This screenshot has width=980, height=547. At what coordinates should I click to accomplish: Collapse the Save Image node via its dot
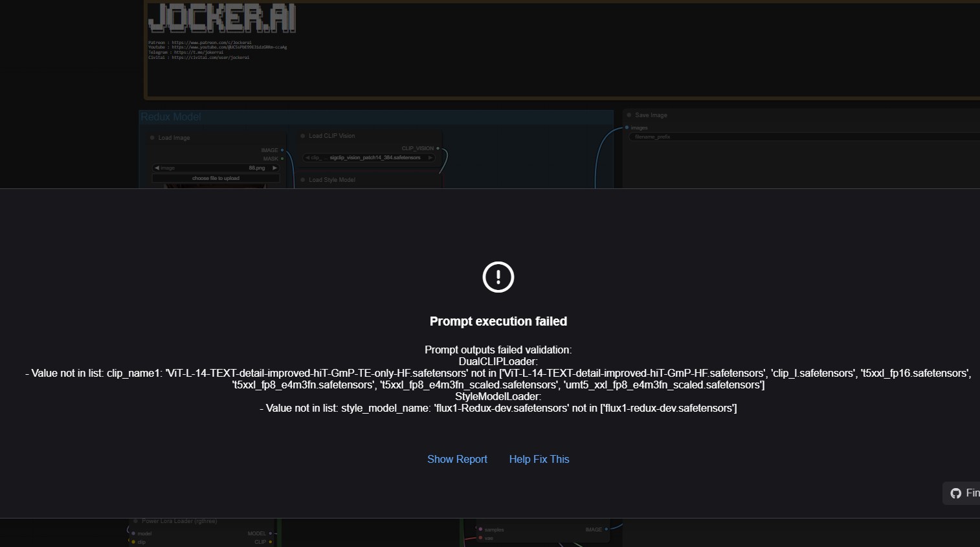pos(629,115)
